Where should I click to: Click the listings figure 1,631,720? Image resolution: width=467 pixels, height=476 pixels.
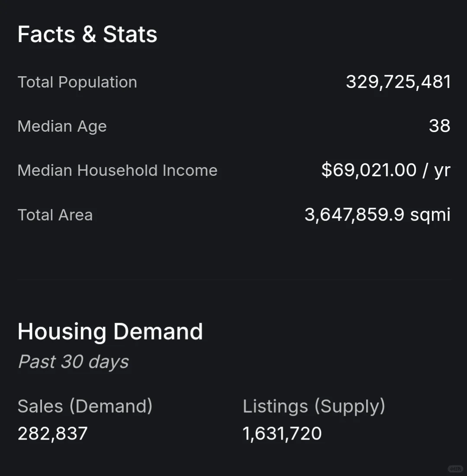tap(282, 434)
